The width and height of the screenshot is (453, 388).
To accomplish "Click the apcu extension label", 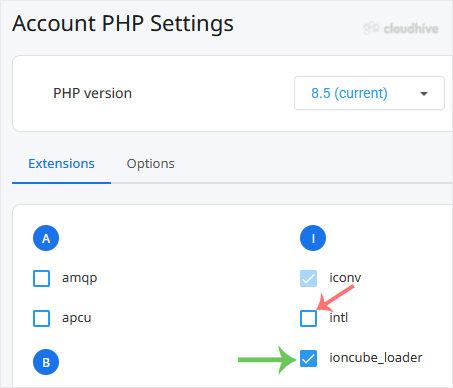I will pos(76,318).
